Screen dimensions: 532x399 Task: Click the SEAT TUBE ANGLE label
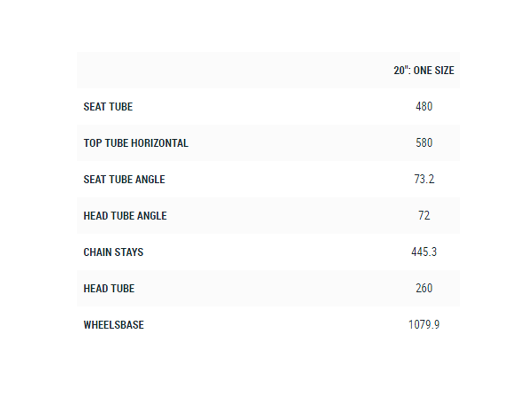click(x=124, y=180)
